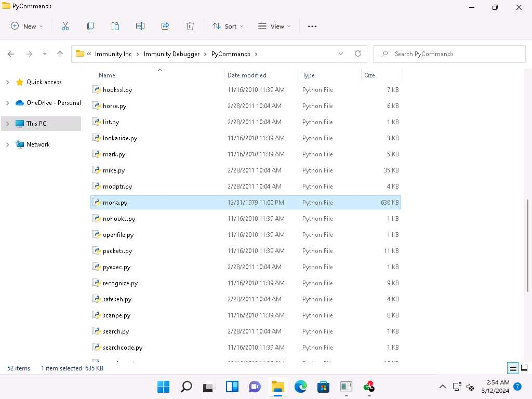The height and width of the screenshot is (399, 532).
Task: Click the Delete trash can icon
Action: (x=190, y=26)
